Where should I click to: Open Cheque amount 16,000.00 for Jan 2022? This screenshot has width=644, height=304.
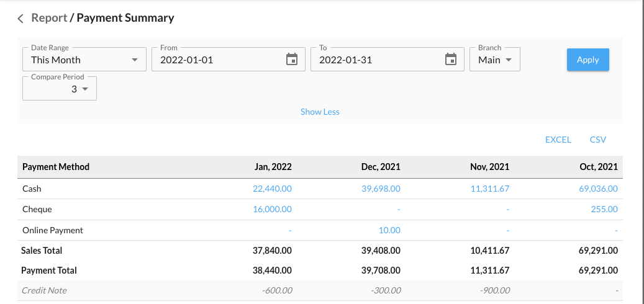click(272, 209)
